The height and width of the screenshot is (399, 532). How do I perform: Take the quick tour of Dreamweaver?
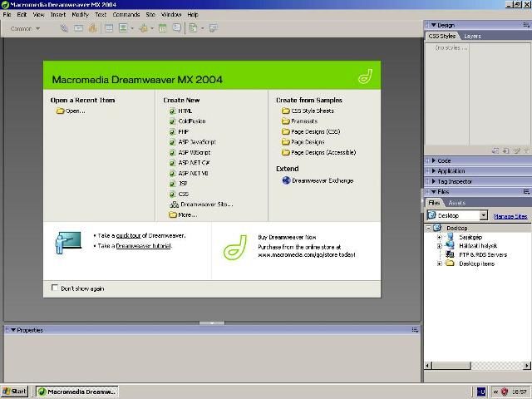pos(128,235)
